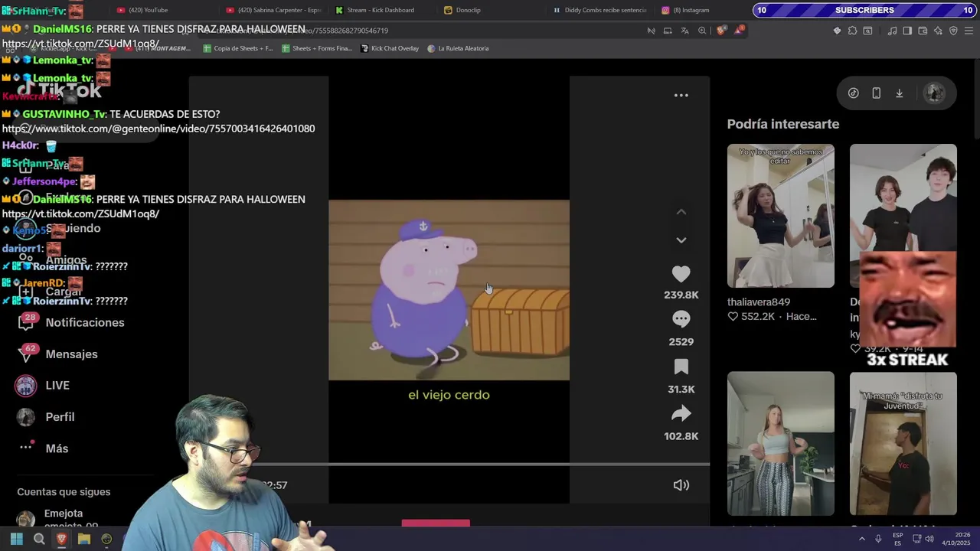
Task: Open the music note playlist icon
Action: pos(892,31)
